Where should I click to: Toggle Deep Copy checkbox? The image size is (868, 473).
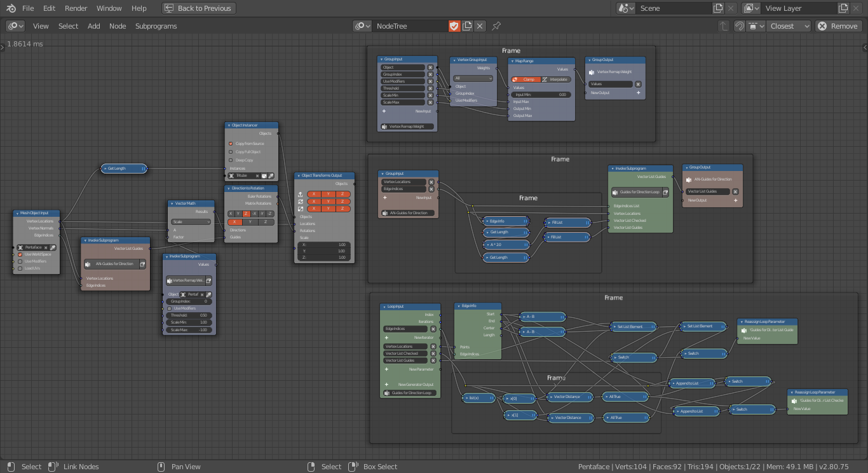coord(231,160)
